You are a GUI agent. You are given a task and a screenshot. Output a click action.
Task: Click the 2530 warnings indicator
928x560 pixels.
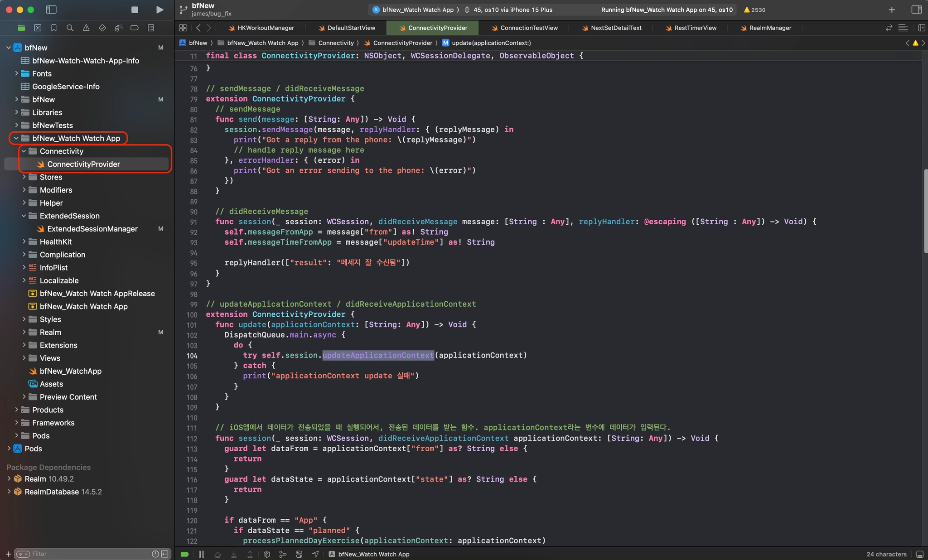click(x=754, y=10)
